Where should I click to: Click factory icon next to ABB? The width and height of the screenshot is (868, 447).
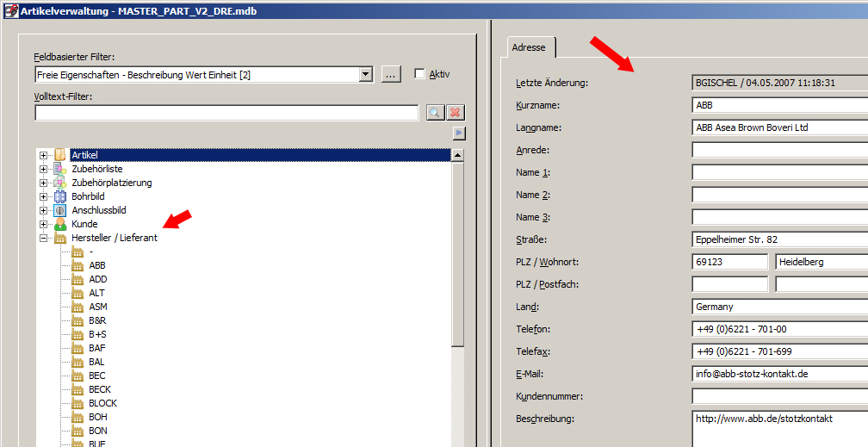[77, 265]
